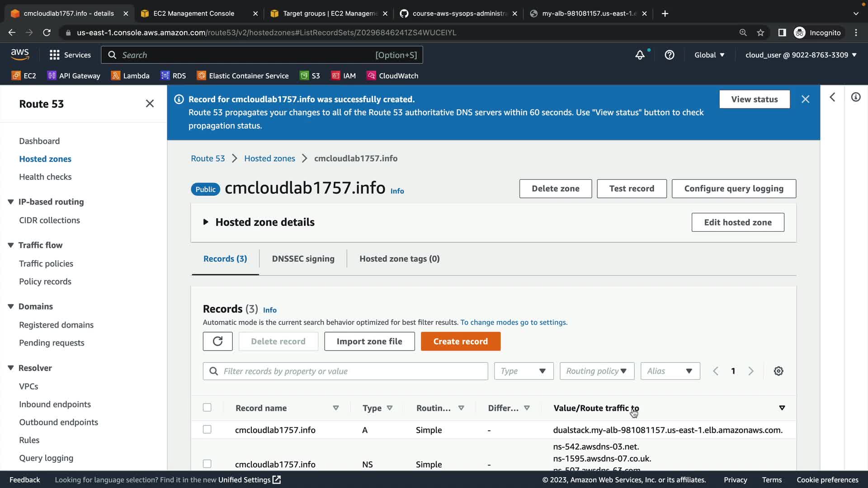Open the AWS notifications bell

coord(640,55)
